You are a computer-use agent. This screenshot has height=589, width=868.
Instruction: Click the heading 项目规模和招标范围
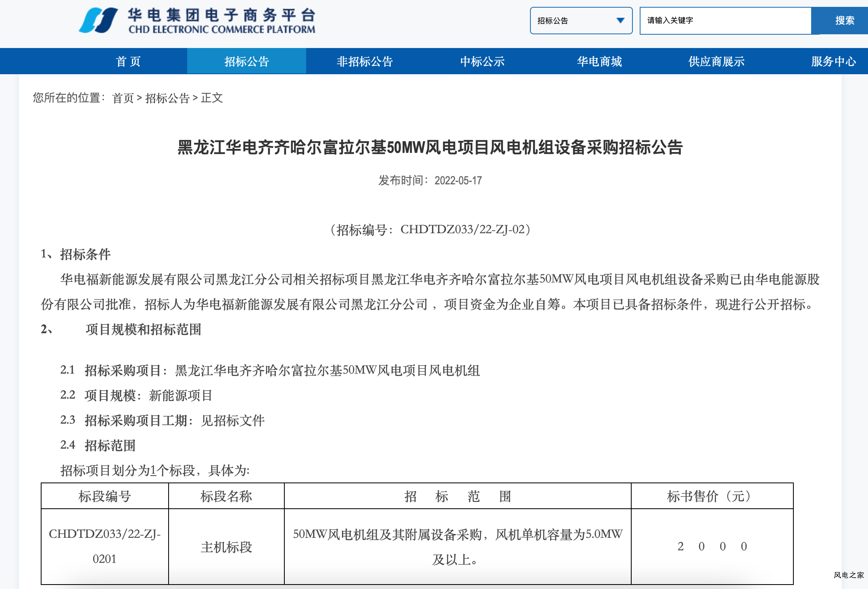(x=143, y=330)
